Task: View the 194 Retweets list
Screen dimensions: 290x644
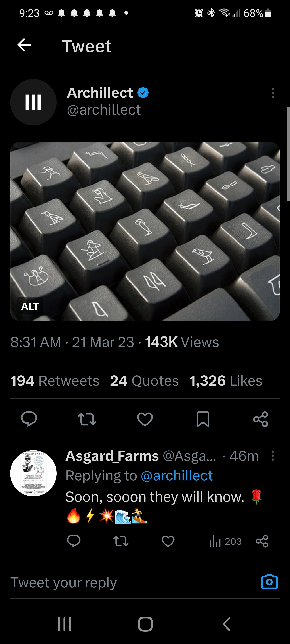Action: click(55, 381)
